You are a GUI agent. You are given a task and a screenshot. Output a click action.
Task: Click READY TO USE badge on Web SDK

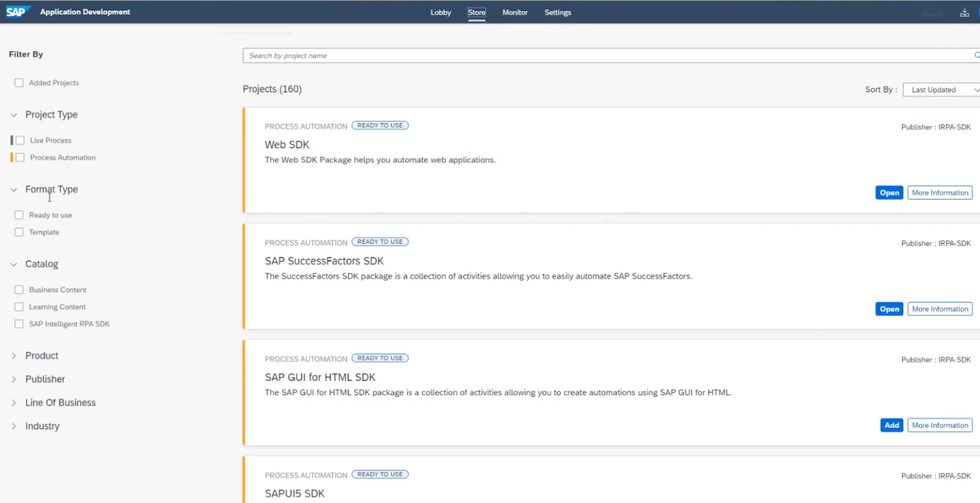(380, 126)
